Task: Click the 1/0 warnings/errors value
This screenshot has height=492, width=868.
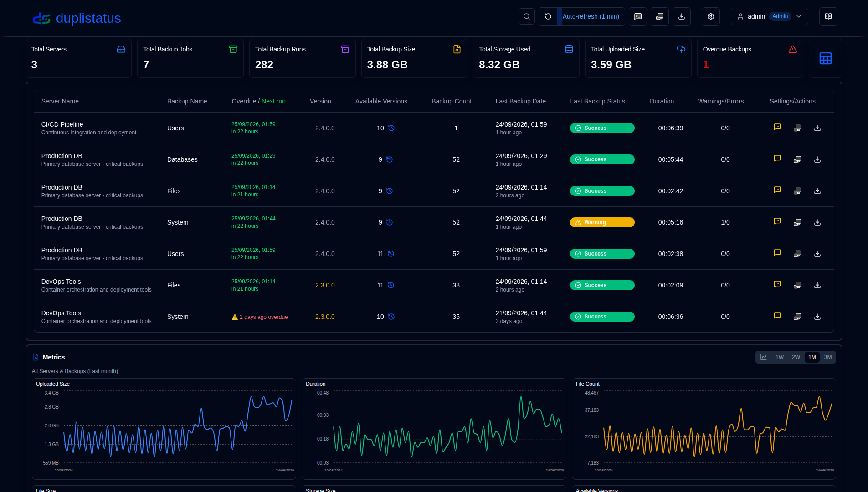Action: coord(725,222)
